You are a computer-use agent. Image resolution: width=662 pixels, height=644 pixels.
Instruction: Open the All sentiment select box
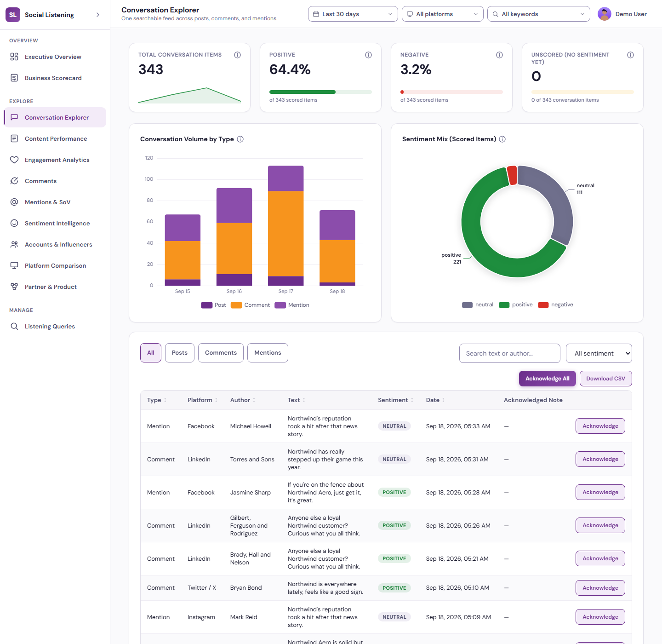point(599,353)
